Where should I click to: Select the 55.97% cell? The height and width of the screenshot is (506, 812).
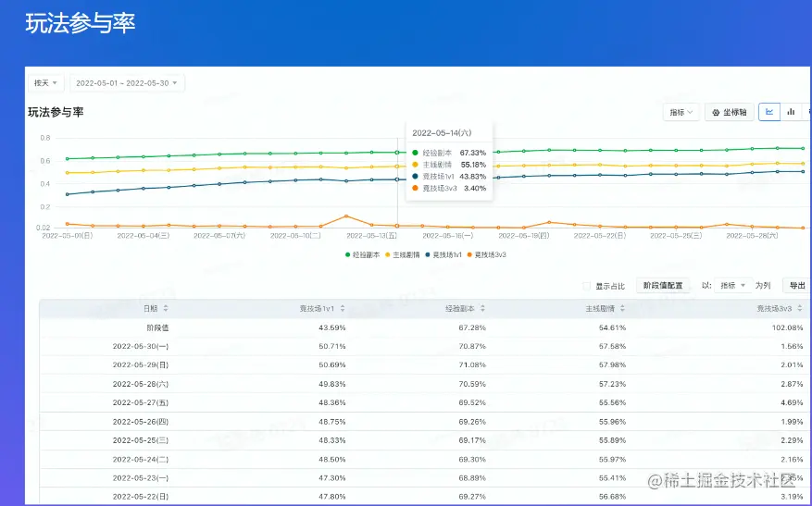[x=612, y=460]
